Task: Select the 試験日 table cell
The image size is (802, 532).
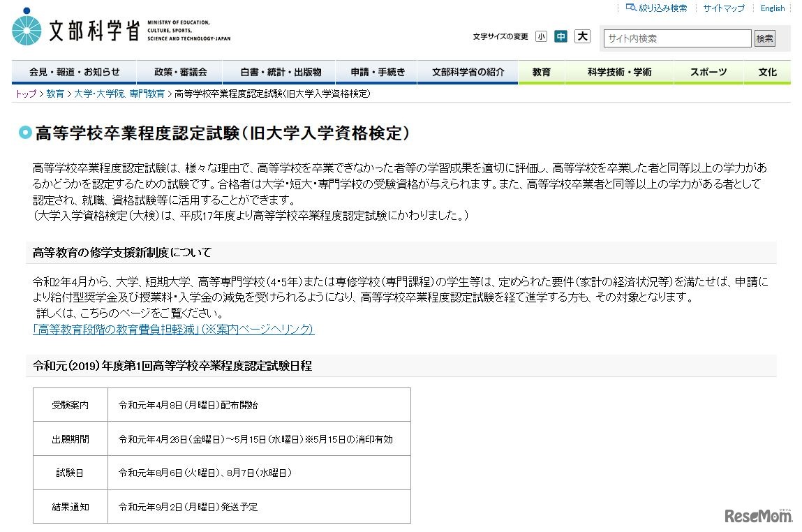Action: coord(70,473)
